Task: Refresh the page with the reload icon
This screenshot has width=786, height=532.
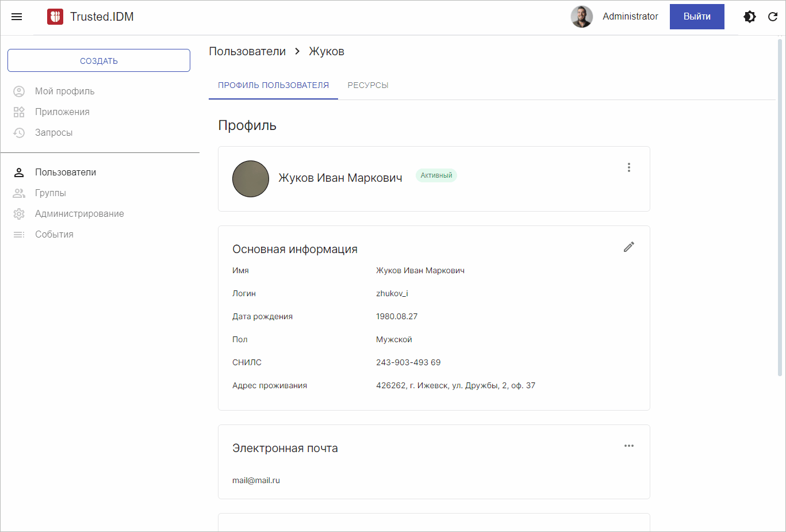Action: (x=773, y=17)
